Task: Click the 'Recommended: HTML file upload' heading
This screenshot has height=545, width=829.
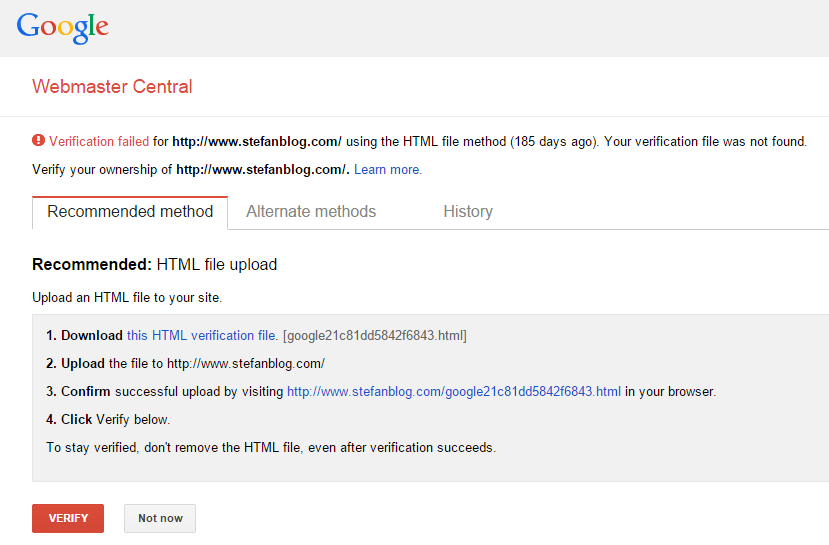Action: 154,264
